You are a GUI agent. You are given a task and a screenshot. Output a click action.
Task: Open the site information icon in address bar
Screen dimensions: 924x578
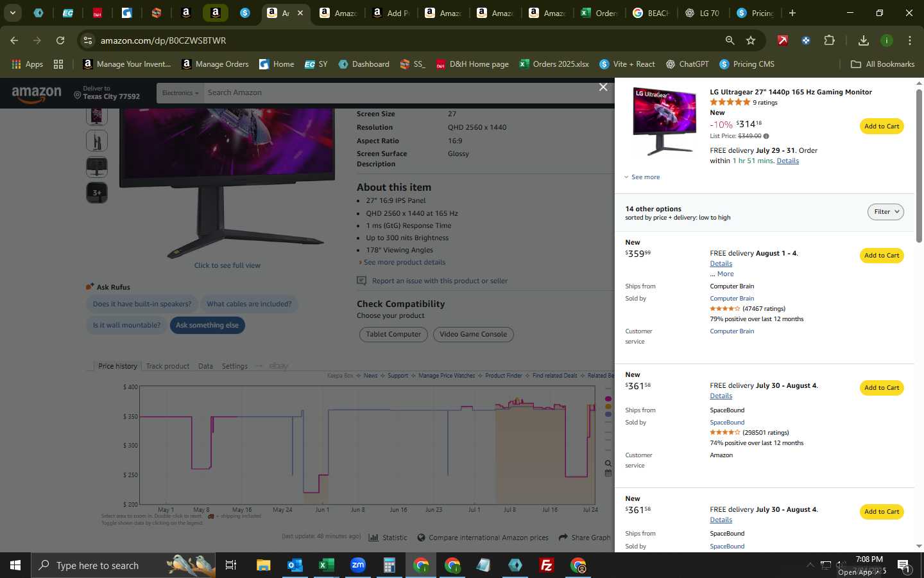tap(89, 40)
